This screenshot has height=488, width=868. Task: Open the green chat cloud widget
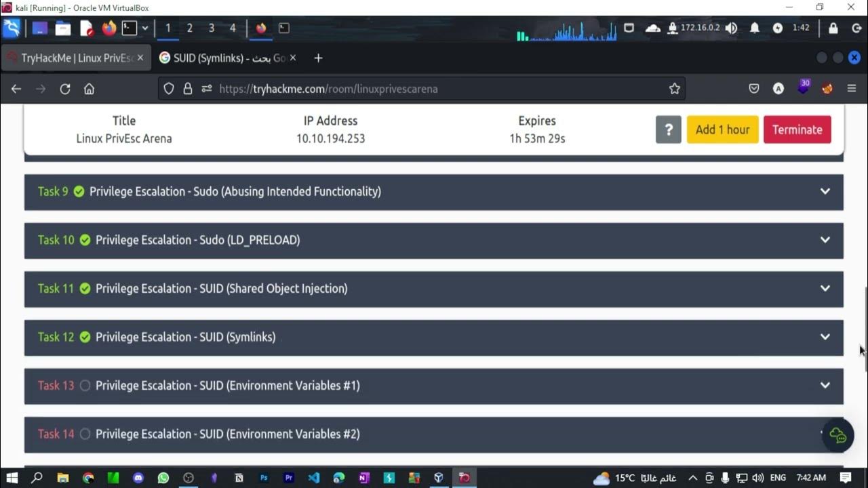[x=837, y=435]
